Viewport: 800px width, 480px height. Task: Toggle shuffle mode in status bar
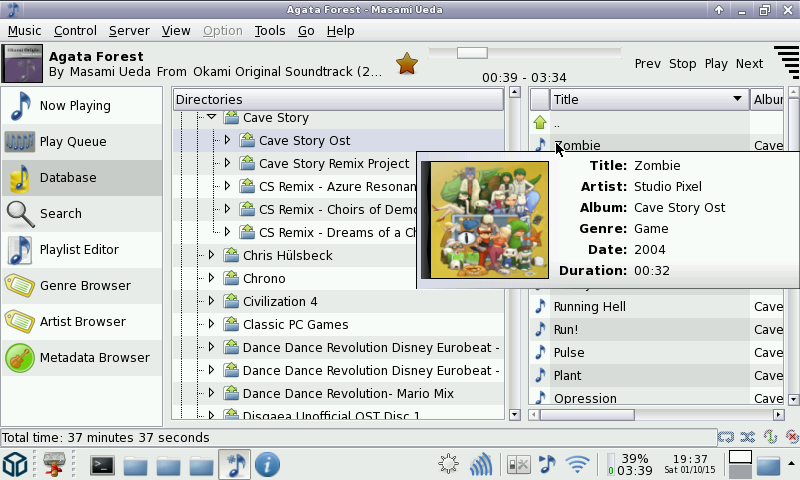click(747, 437)
